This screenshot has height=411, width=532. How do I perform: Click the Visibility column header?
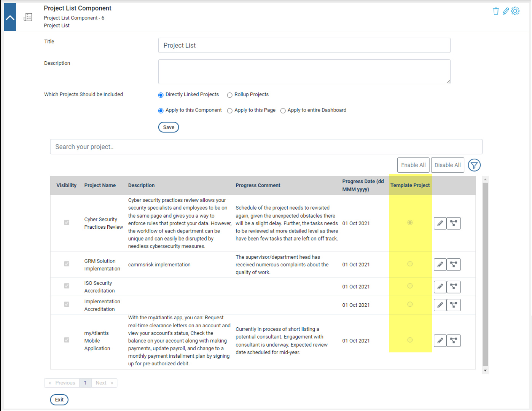click(x=67, y=185)
